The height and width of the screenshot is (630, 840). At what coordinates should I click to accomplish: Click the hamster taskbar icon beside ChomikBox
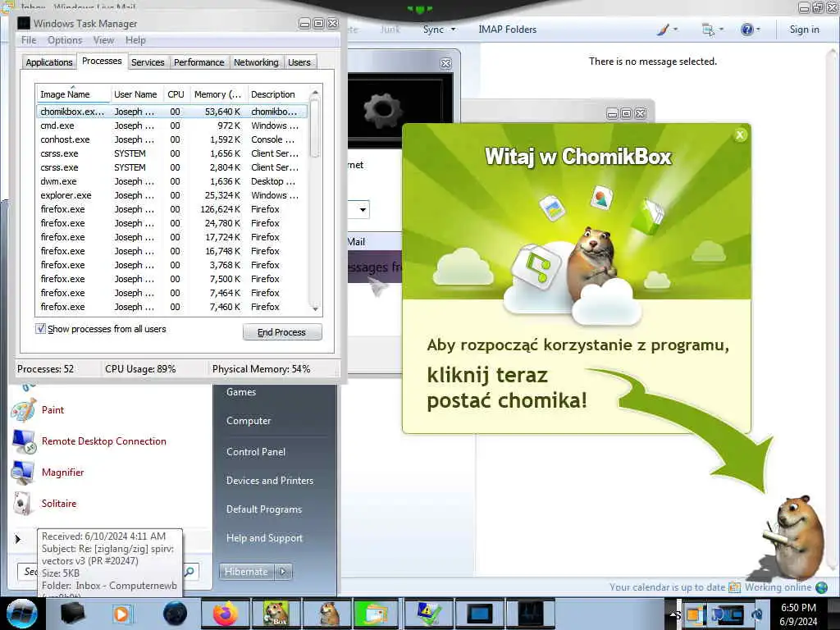tap(327, 614)
